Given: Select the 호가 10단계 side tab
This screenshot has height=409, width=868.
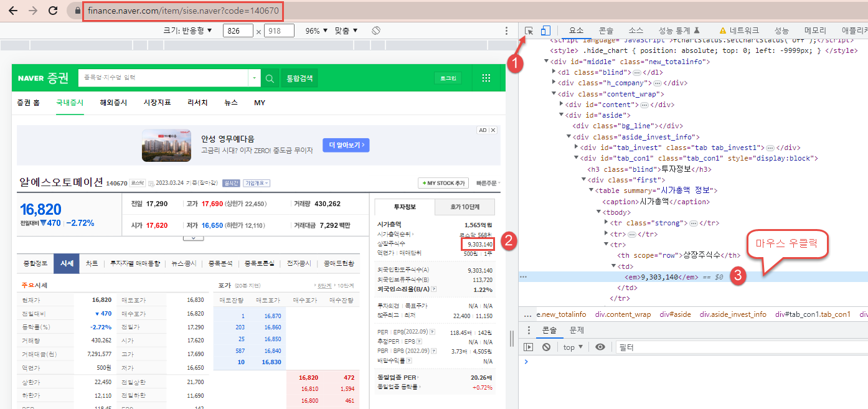Looking at the screenshot, I should 465,207.
